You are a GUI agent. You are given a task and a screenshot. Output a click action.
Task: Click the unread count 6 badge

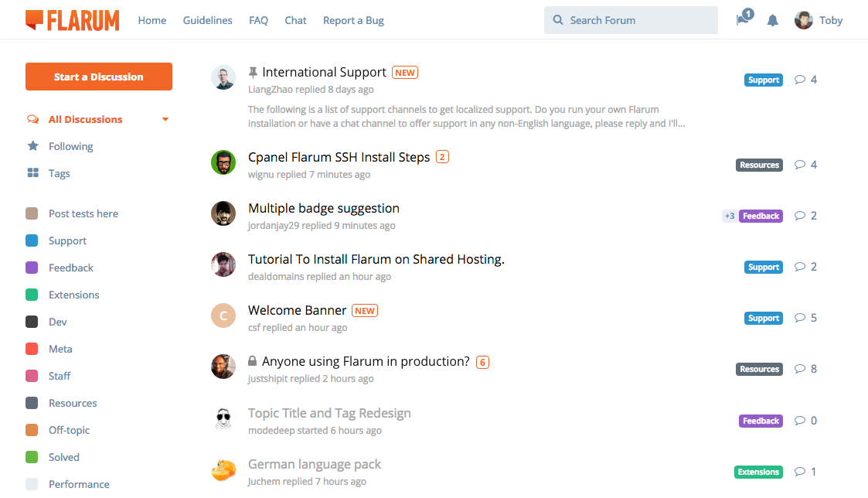pyautogui.click(x=483, y=362)
